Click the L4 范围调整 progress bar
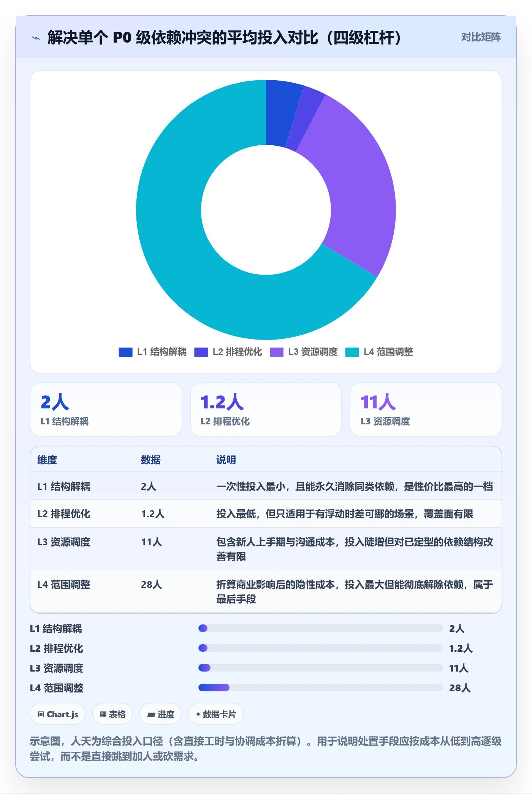The image size is (532, 794). [x=321, y=688]
